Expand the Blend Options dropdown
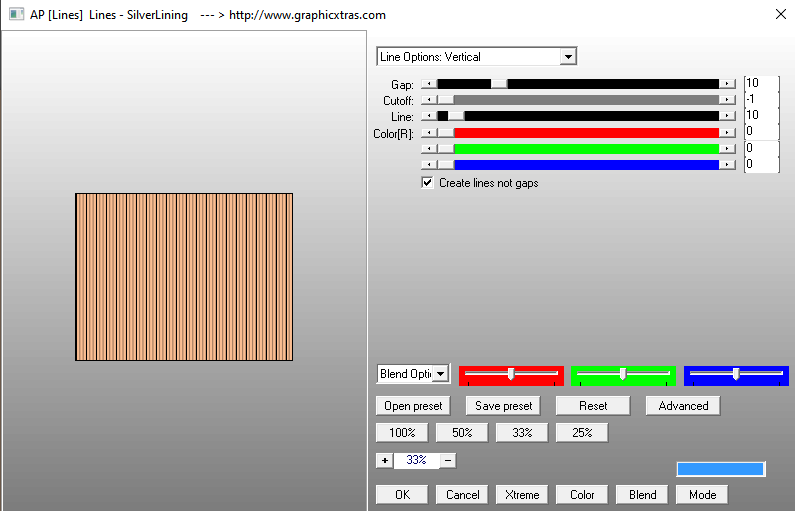 tap(440, 374)
